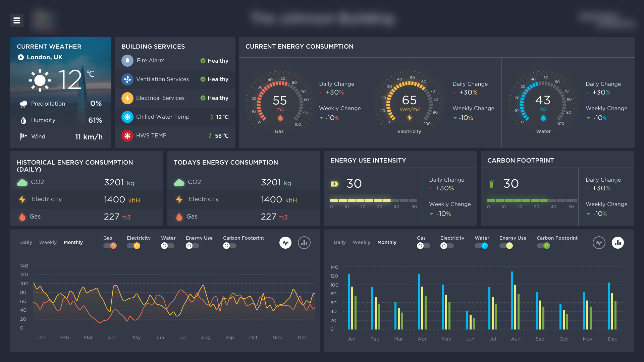
Task: Click the Ventilation Services fan icon
Action: pos(127,79)
